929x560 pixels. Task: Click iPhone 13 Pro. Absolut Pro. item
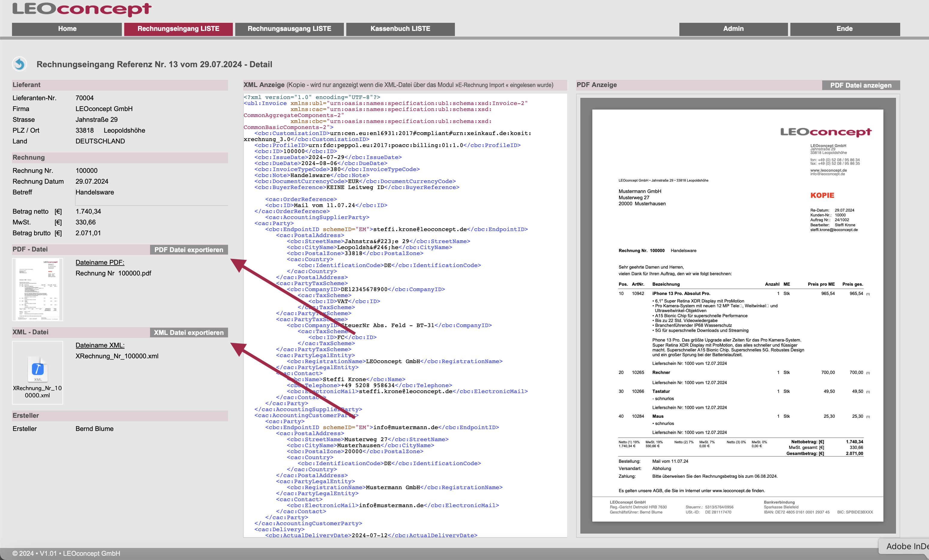point(681,294)
